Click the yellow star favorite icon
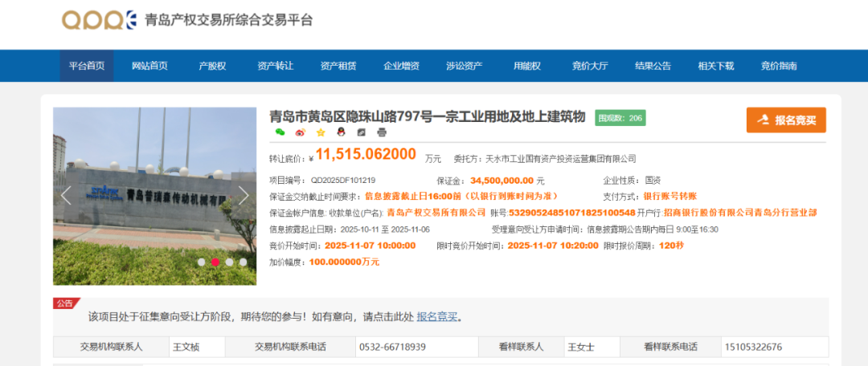This screenshot has width=868, height=366. point(321,132)
